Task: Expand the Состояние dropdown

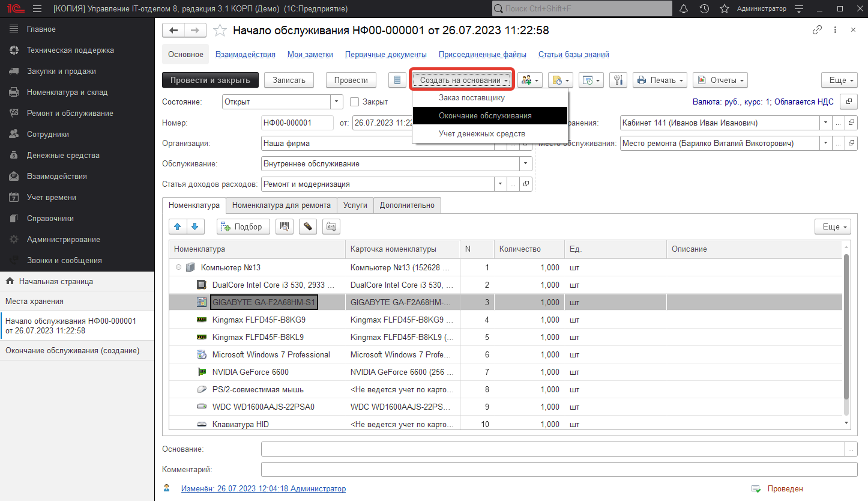Action: [x=336, y=102]
